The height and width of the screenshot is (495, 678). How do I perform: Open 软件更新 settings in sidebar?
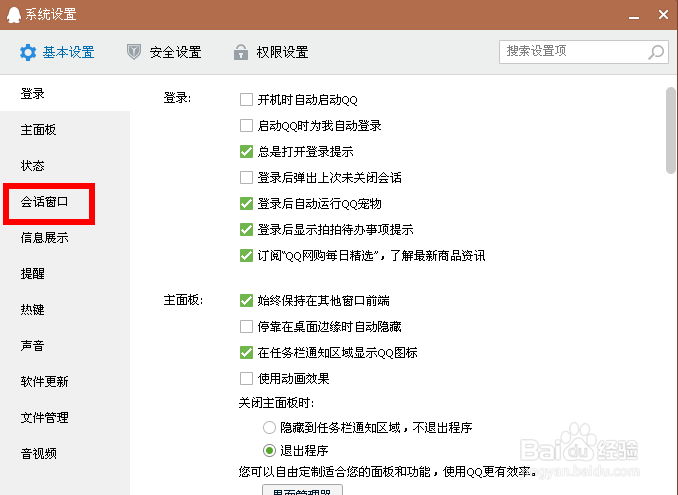[x=65, y=381]
